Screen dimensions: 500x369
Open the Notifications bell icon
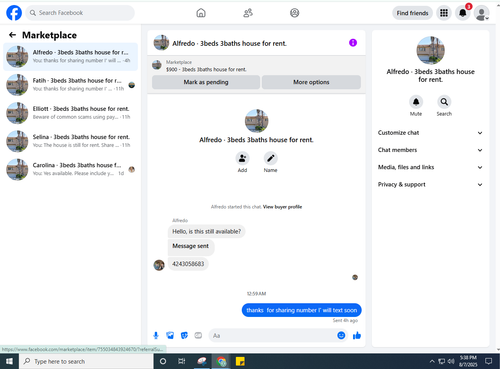click(463, 13)
